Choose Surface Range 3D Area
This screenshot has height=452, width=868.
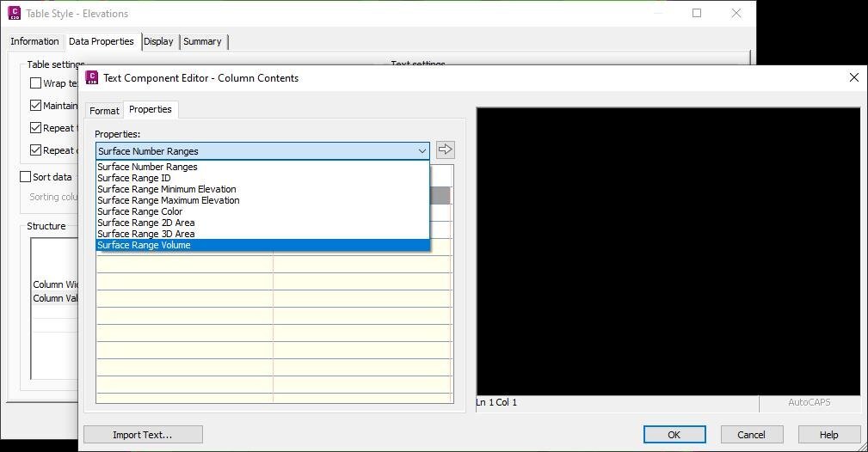click(262, 234)
